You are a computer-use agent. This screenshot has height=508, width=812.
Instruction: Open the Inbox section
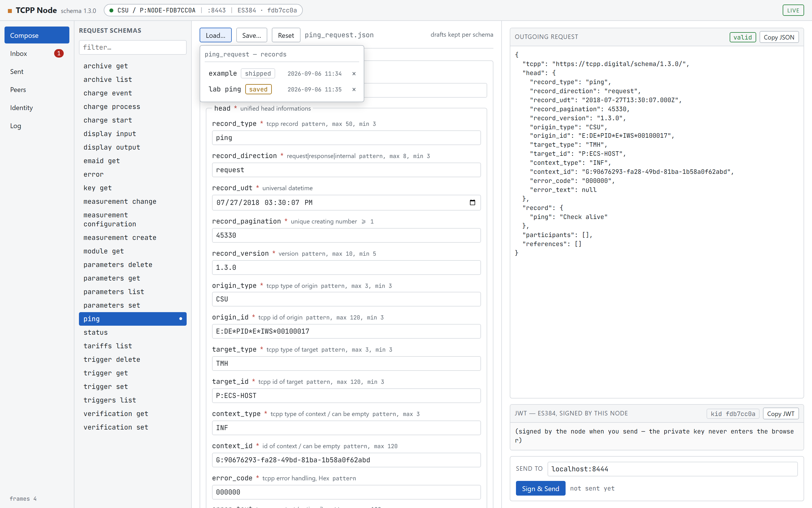(x=37, y=53)
